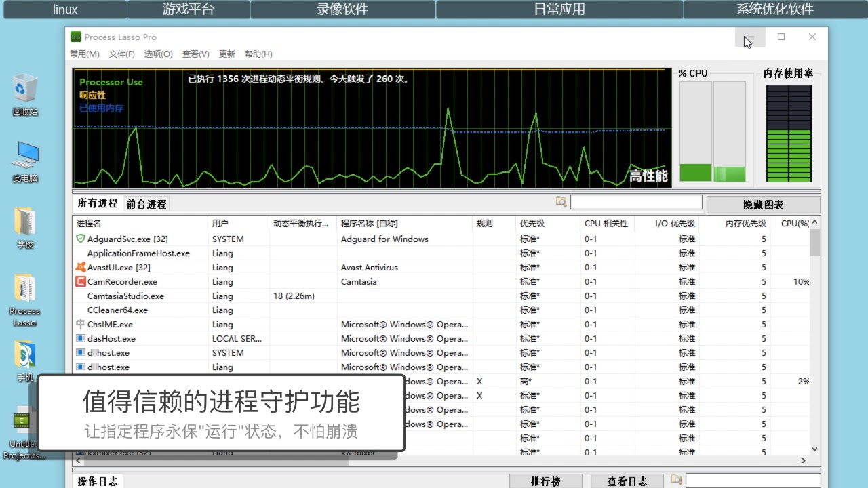Open the 帮助(H) menu

click(258, 54)
